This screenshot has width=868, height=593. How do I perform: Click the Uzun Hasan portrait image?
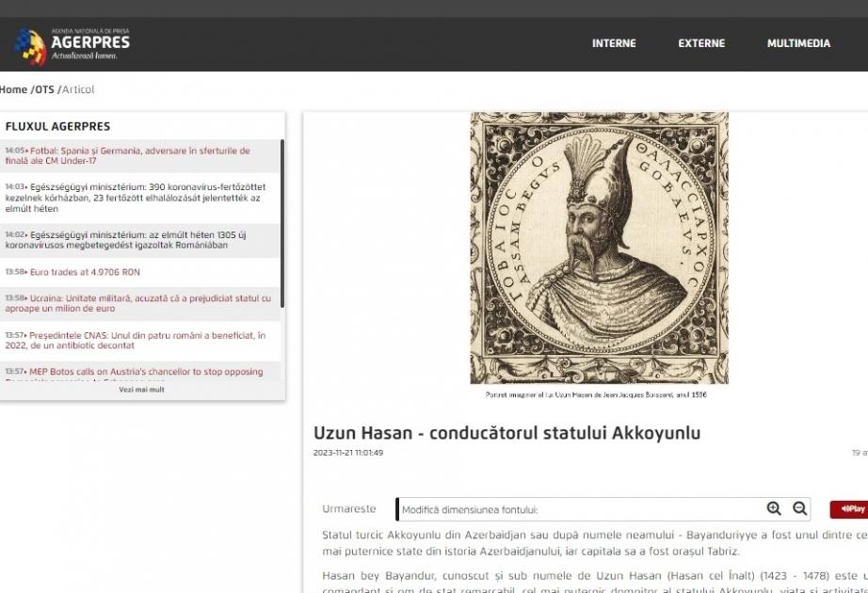coord(599,248)
